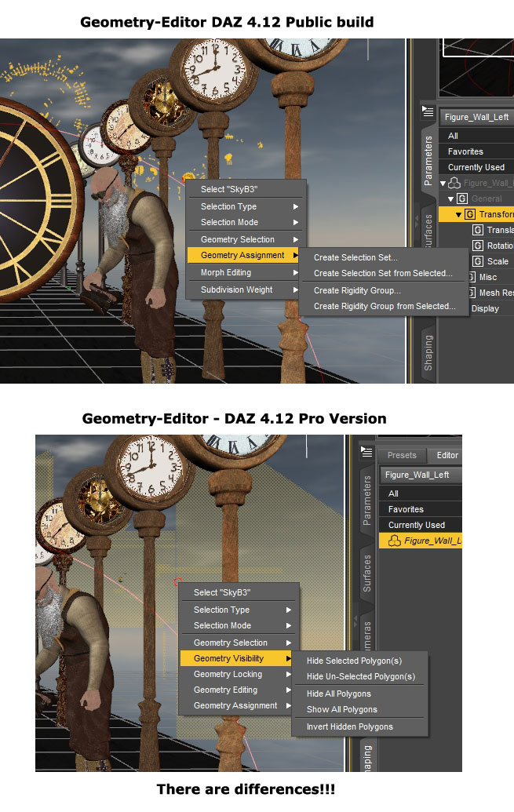
Task: Open Subdivision Weight submenu arrow
Action: [x=296, y=289]
